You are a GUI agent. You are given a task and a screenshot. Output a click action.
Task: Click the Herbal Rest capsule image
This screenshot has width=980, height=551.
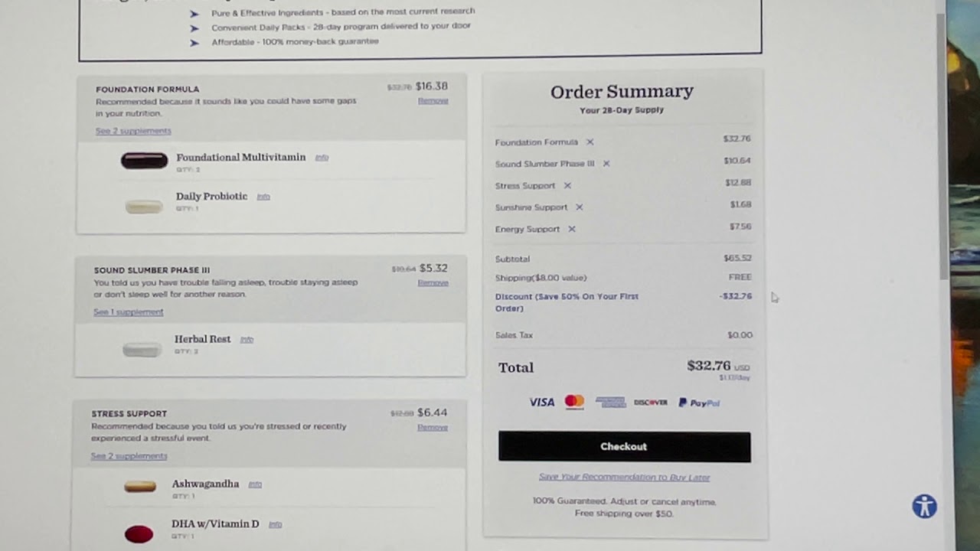pyautogui.click(x=142, y=350)
